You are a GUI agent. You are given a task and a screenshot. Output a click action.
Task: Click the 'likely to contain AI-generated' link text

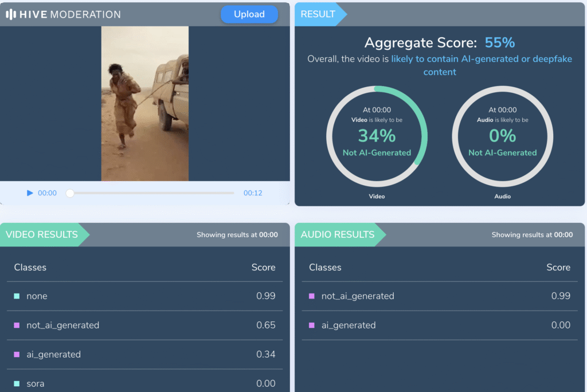[x=482, y=59]
